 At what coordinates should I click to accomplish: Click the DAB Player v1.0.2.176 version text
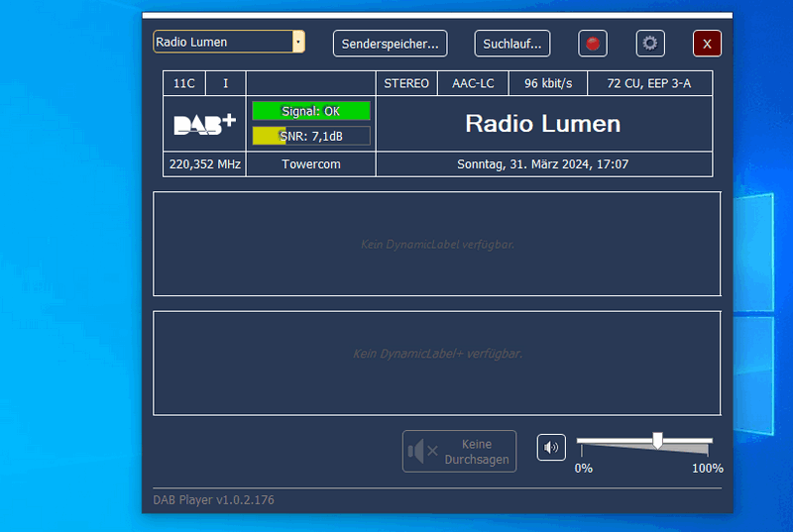213,499
